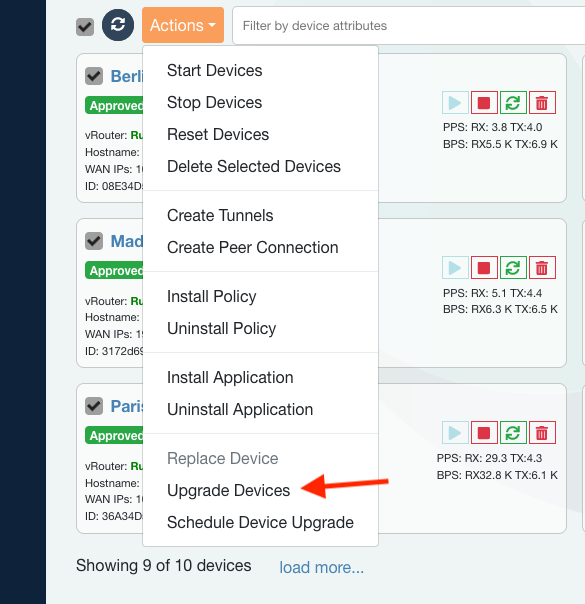The width and height of the screenshot is (585, 604).
Task: Delete the Paris device via trash icon
Action: [x=542, y=433]
